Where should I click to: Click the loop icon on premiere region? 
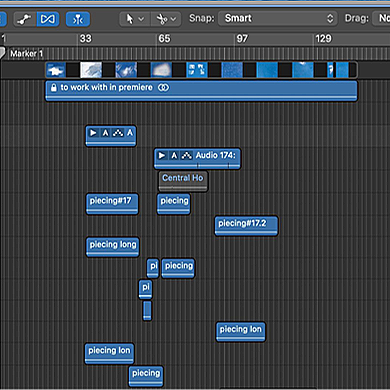(163, 88)
